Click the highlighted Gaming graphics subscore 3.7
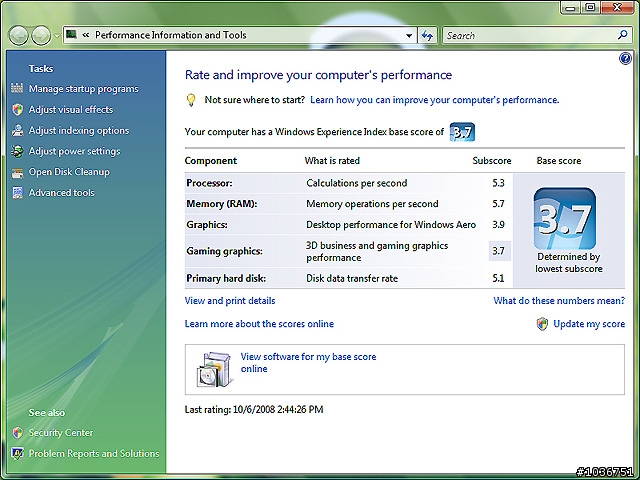This screenshot has width=640, height=480. click(500, 251)
